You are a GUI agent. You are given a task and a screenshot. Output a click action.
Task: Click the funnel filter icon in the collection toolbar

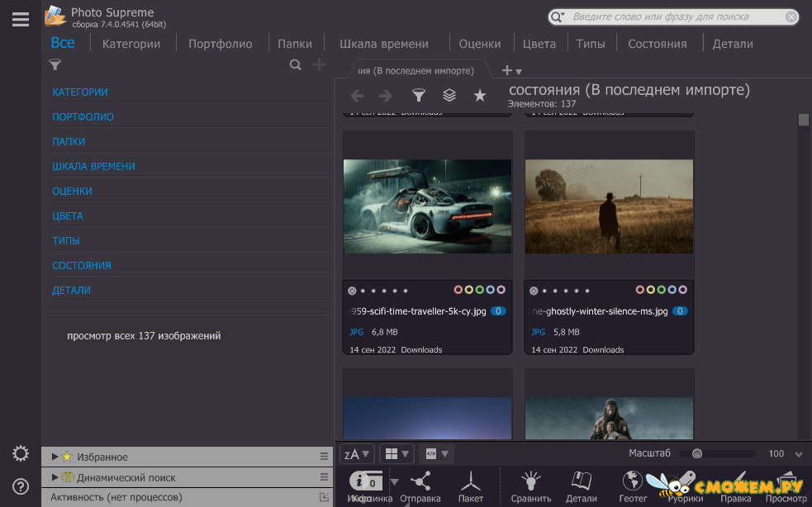[x=419, y=95]
